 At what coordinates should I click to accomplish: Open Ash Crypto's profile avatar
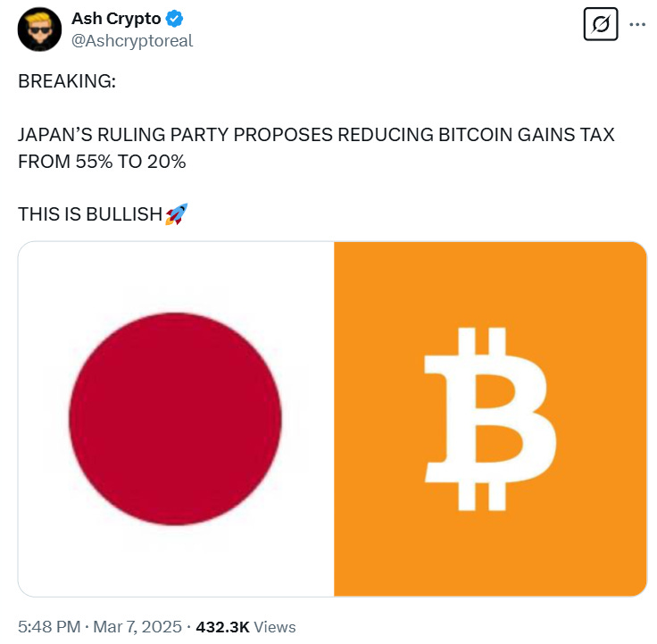point(39,29)
